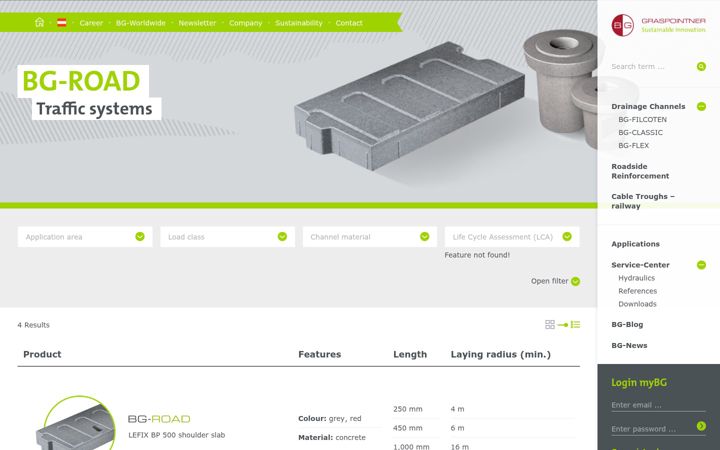Submit login with the arrow icon
This screenshot has width=720, height=450.
701,426
